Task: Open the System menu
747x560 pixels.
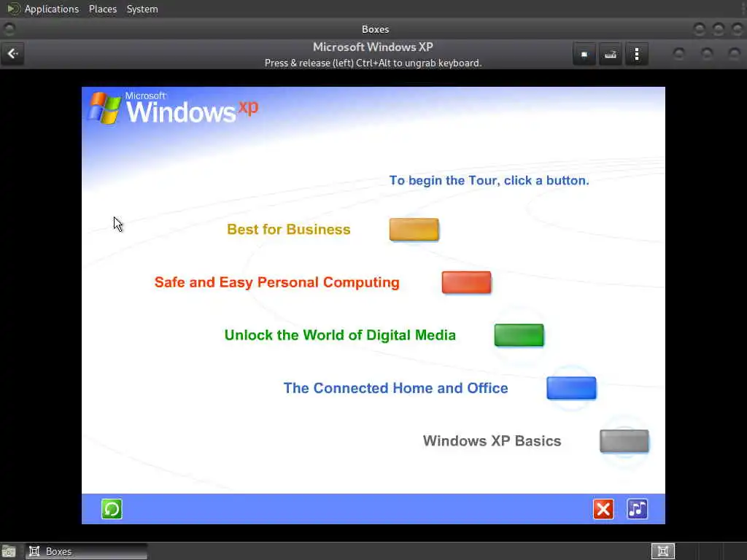Action: [142, 9]
